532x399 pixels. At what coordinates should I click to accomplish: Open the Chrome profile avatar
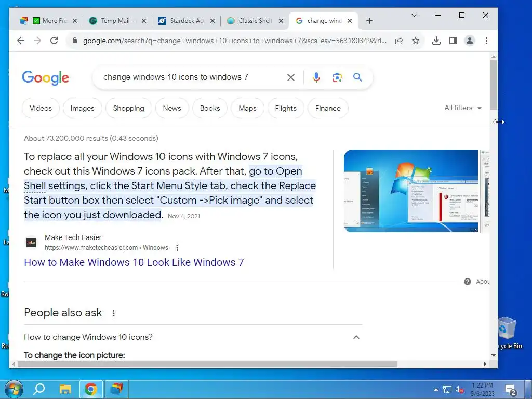470,41
